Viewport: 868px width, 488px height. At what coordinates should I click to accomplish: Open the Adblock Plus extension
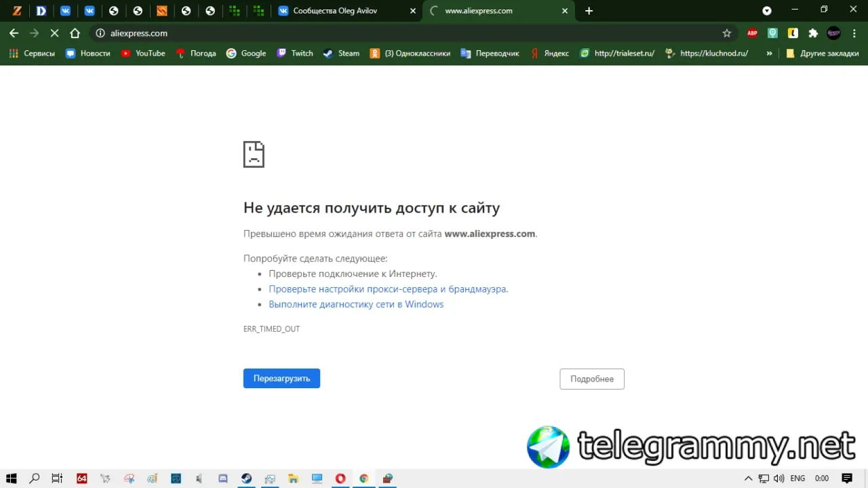click(752, 33)
